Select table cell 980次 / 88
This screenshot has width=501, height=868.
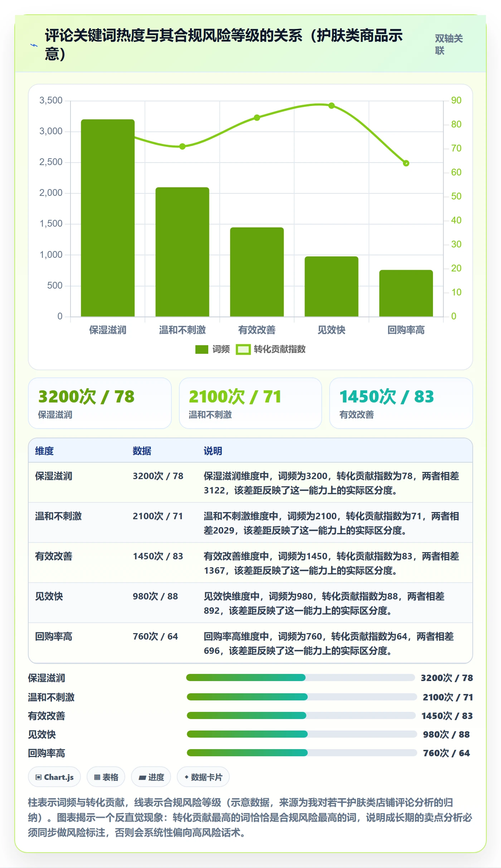pos(155,596)
